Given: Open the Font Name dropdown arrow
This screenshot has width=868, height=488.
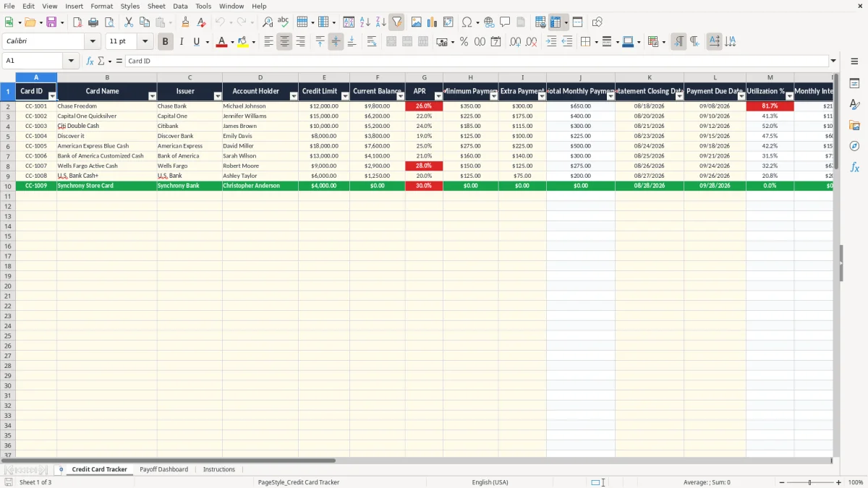Looking at the screenshot, I should [x=93, y=42].
